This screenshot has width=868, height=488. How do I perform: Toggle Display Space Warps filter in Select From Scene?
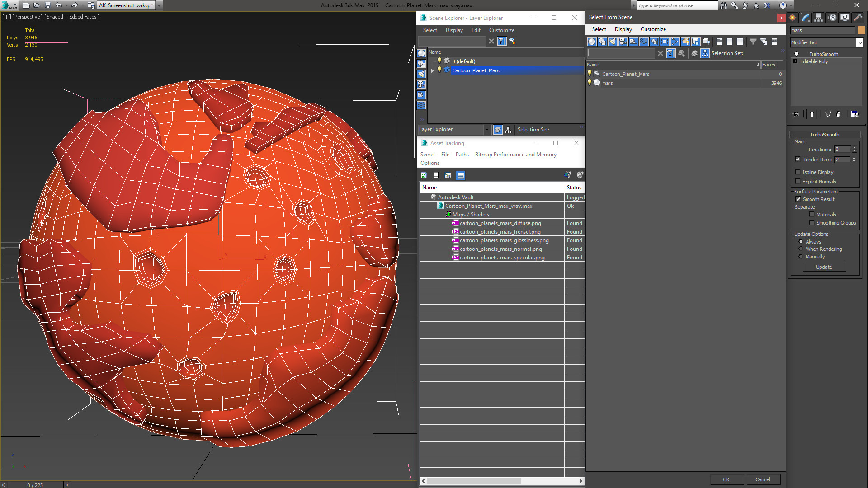click(644, 42)
